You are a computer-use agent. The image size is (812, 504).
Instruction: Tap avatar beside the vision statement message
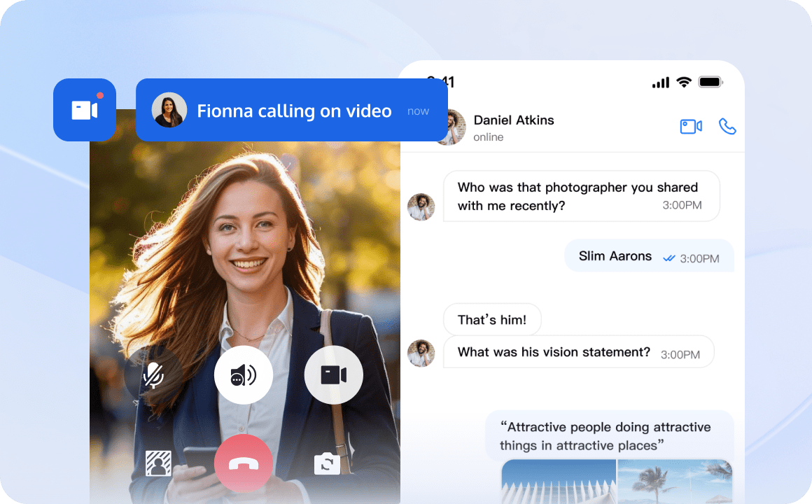click(421, 353)
